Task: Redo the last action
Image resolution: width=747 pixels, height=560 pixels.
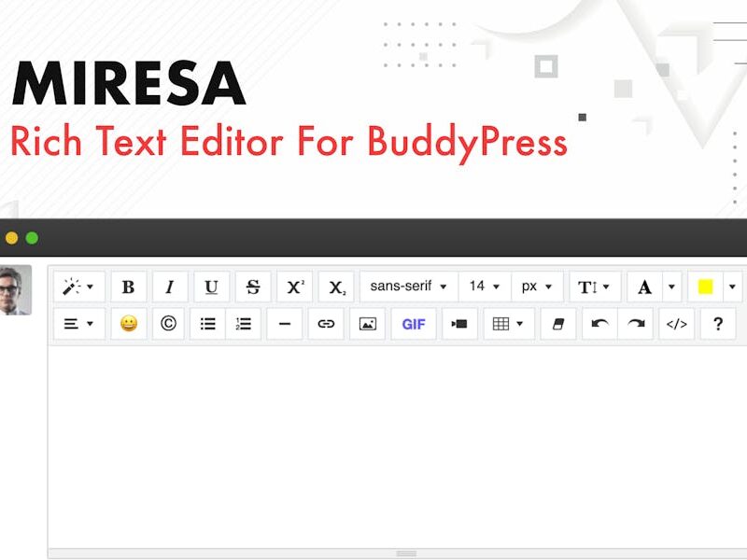Action: [x=636, y=324]
